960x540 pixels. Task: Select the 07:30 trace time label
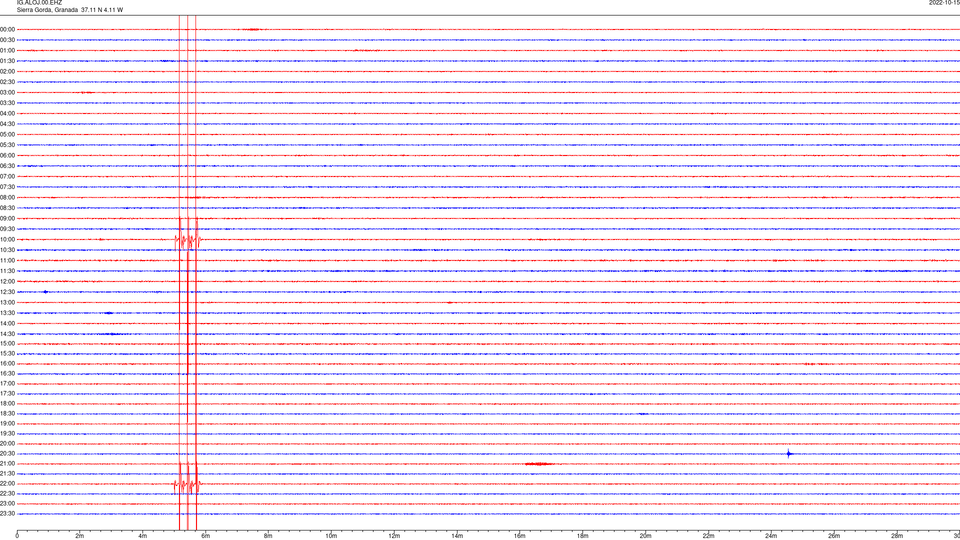pos(7,187)
